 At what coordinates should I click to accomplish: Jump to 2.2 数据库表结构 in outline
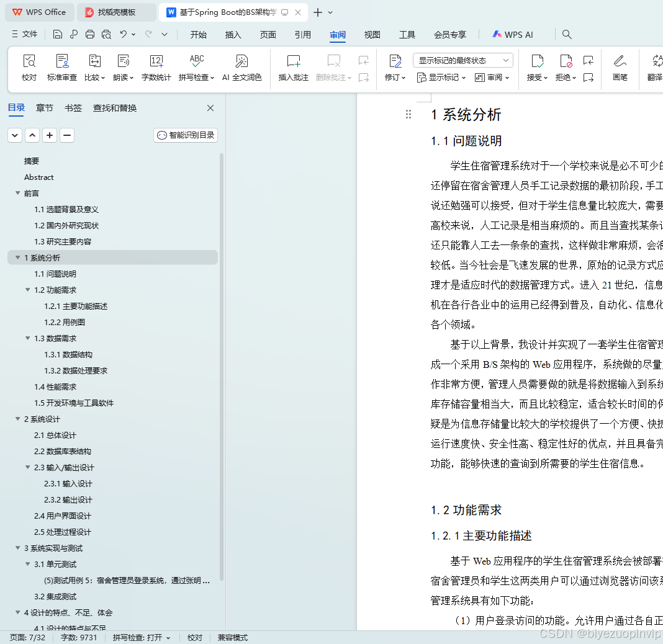coord(63,451)
